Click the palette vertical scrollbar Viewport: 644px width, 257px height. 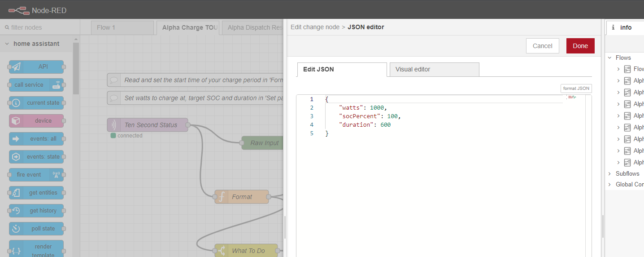(x=76, y=68)
